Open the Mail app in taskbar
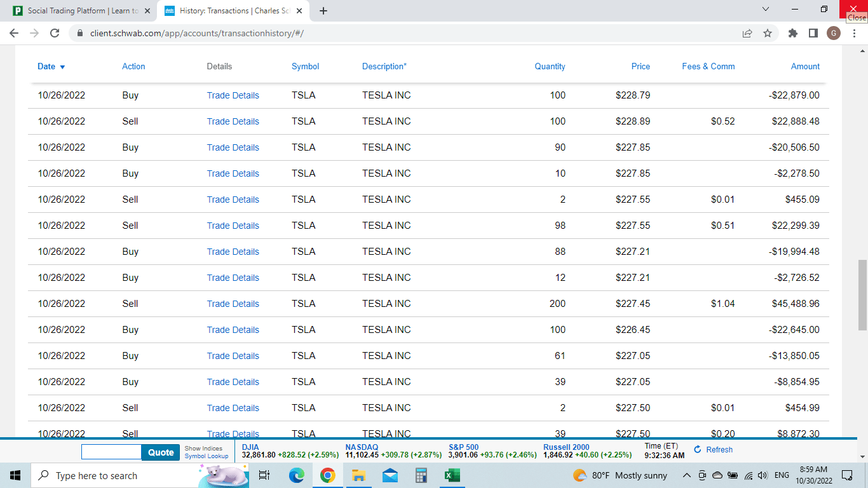 (390, 475)
